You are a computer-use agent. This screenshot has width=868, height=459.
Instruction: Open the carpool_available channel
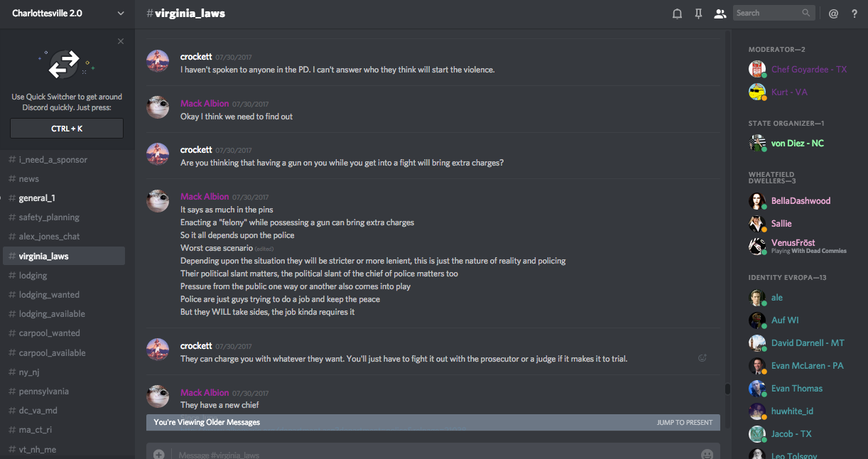point(52,353)
